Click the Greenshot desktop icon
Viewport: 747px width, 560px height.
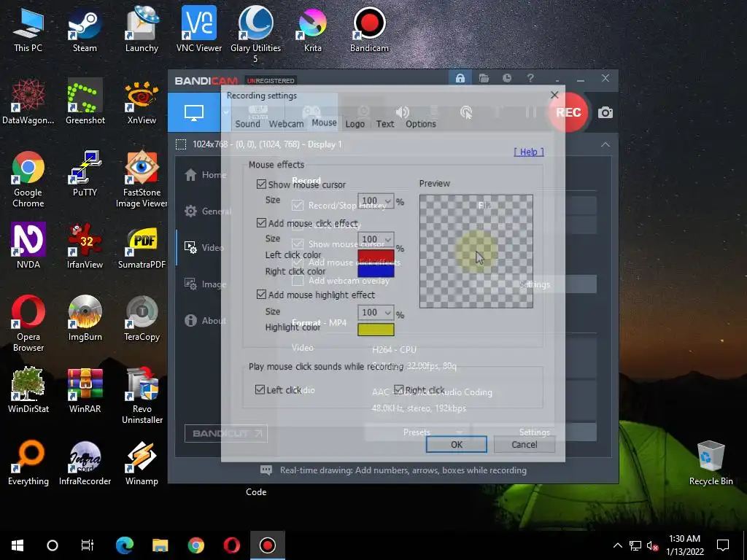[x=85, y=101]
